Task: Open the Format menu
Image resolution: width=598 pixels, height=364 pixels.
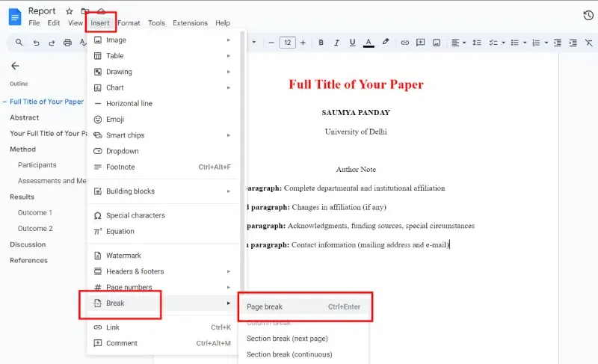Action: [129, 23]
